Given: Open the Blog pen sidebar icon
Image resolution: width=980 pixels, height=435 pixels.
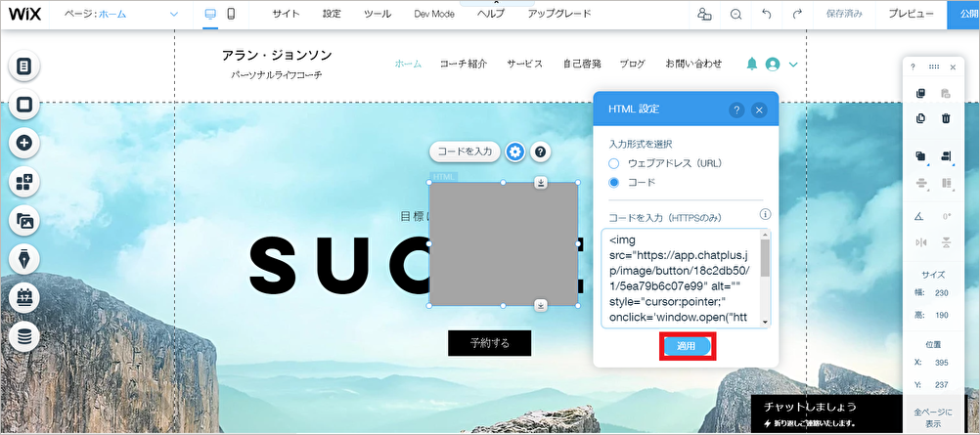Looking at the screenshot, I should click(24, 259).
